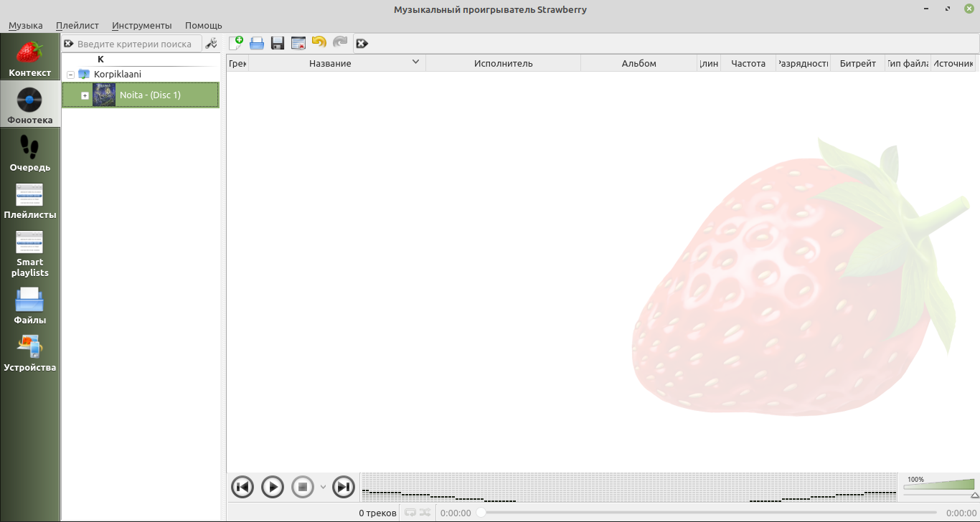980x522 pixels.
Task: Click the K letter divider
Action: pos(141,60)
